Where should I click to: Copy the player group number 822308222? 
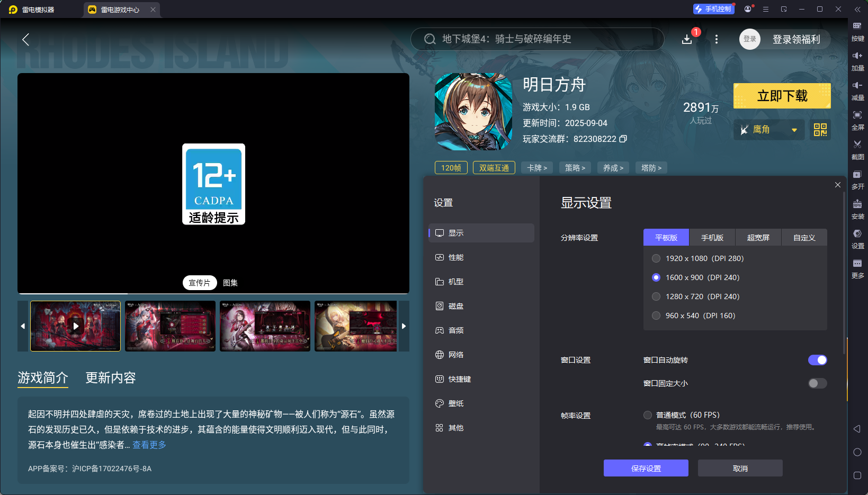(623, 139)
